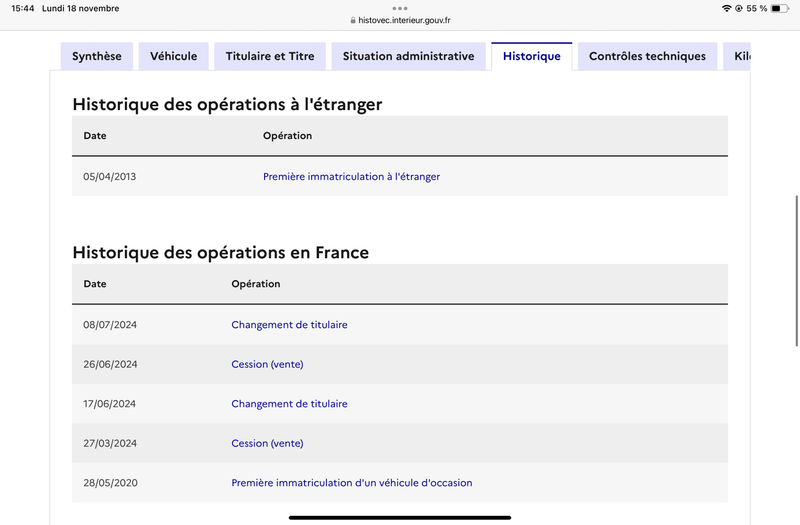Click the date cell 17/06/2024
Screen dimensions: 800x525
[110, 404]
